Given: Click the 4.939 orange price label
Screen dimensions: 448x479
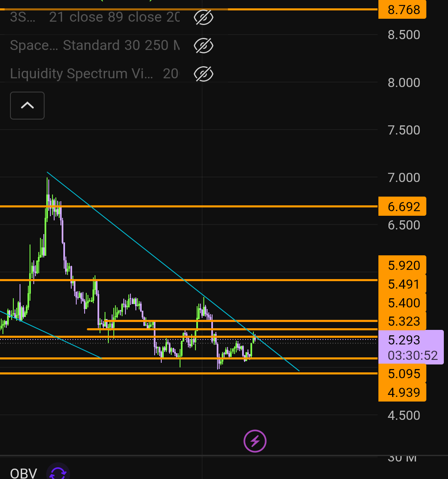Looking at the screenshot, I should (x=402, y=392).
